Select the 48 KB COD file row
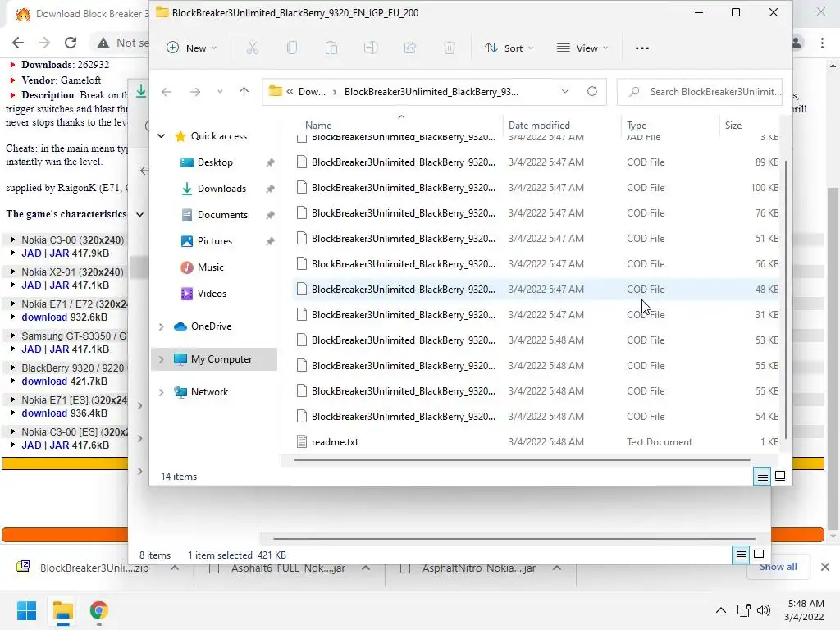The height and width of the screenshot is (630, 840). pos(537,290)
